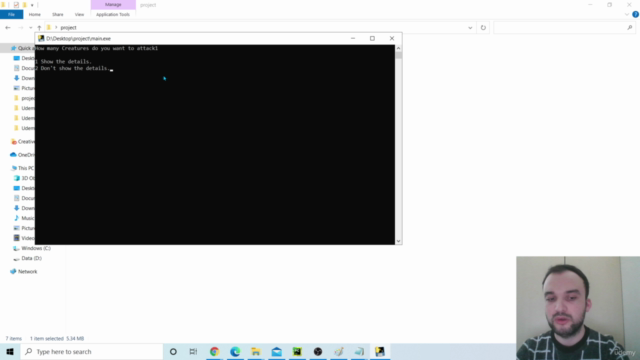The image size is (640, 360).
Task: Open Quick Access Toolbar customize dropdown
Action: (32, 5)
